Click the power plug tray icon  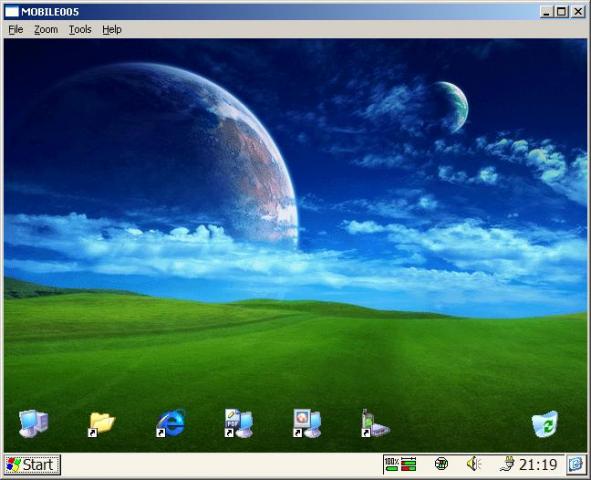point(507,464)
